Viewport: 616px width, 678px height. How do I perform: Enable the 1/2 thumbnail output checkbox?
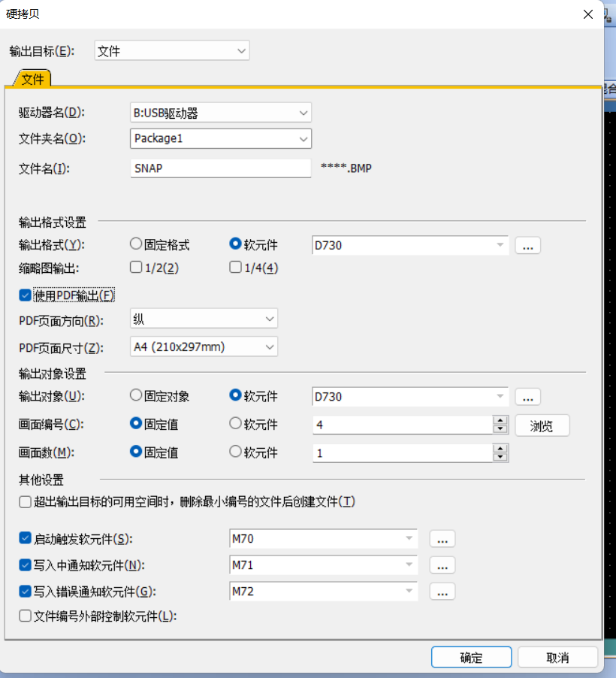click(x=136, y=267)
